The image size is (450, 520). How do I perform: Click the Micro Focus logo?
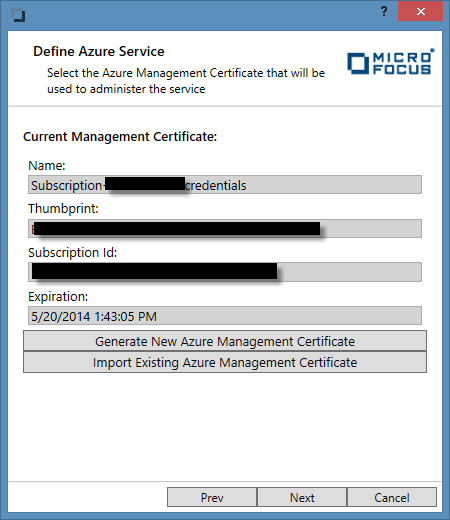pyautogui.click(x=391, y=62)
